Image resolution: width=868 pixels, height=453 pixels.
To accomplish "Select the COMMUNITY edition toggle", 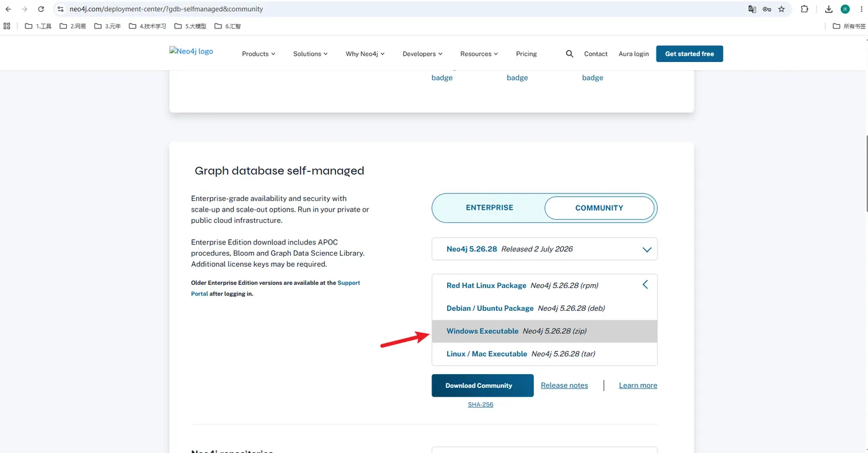I will pyautogui.click(x=599, y=208).
